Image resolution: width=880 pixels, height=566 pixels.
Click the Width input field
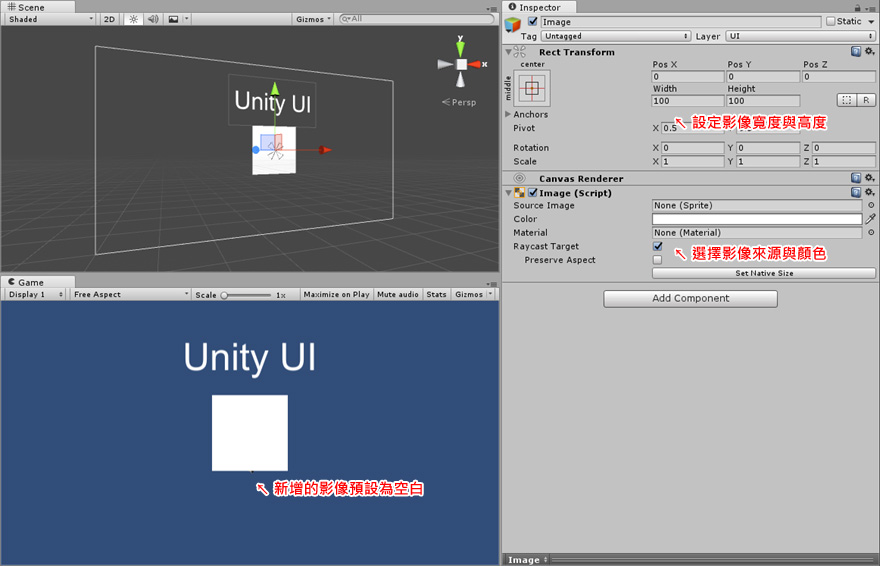point(688,101)
